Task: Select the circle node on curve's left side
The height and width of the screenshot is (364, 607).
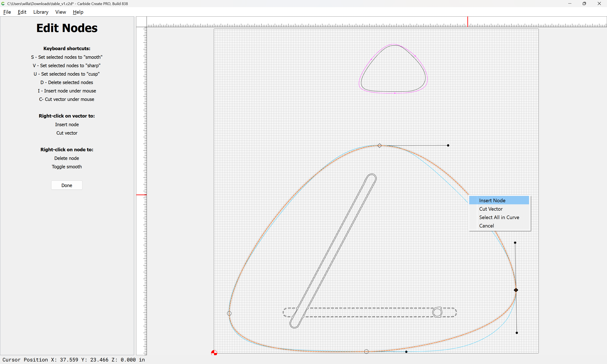Action: pyautogui.click(x=229, y=313)
